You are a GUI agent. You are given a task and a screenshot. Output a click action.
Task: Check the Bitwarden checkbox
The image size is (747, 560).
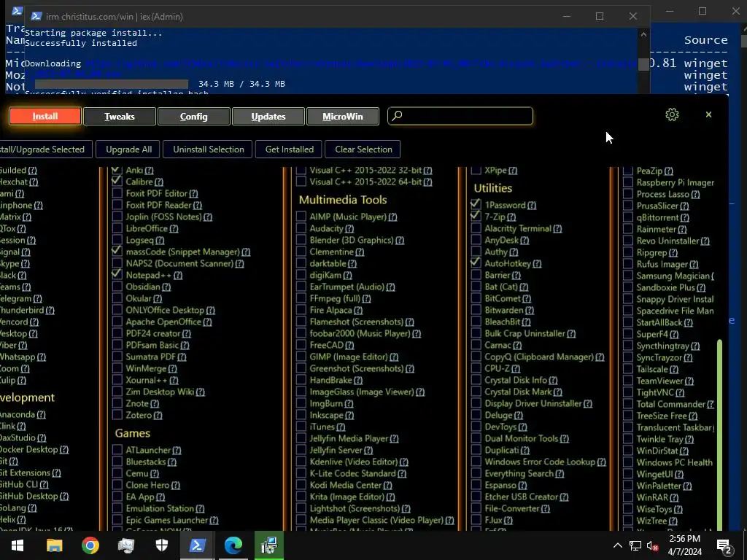[476, 310]
